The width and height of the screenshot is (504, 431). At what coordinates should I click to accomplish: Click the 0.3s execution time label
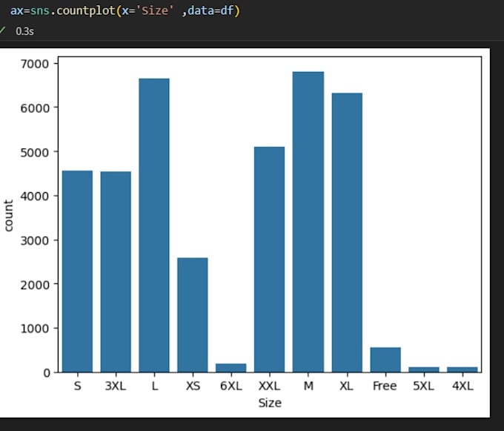(24, 31)
